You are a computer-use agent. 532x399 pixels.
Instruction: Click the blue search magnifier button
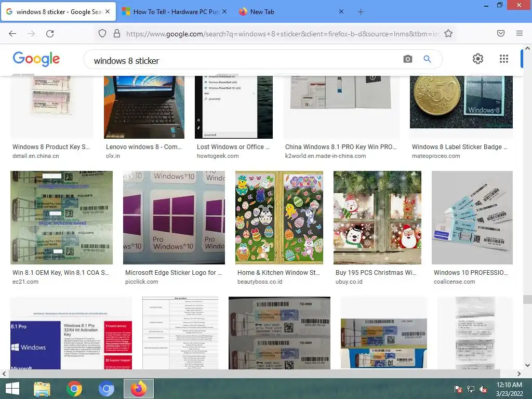pos(427,59)
